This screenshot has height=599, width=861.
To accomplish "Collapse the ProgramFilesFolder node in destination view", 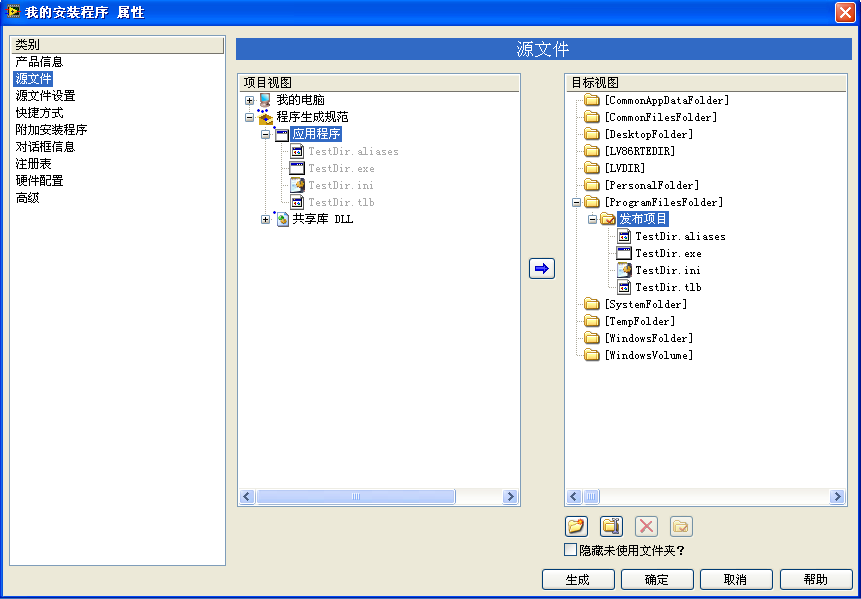I will (576, 202).
